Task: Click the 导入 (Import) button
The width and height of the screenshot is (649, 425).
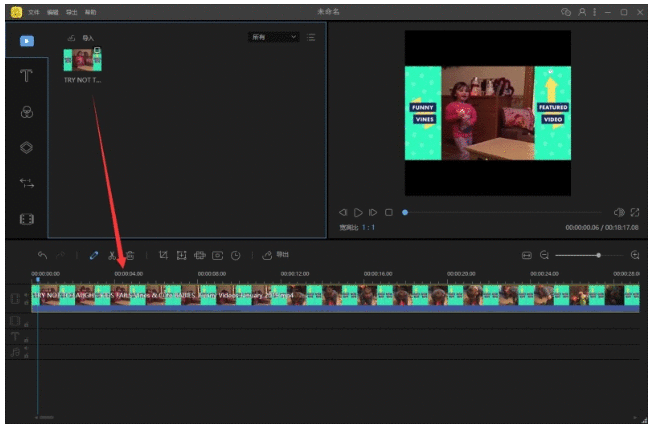Action: click(x=81, y=38)
